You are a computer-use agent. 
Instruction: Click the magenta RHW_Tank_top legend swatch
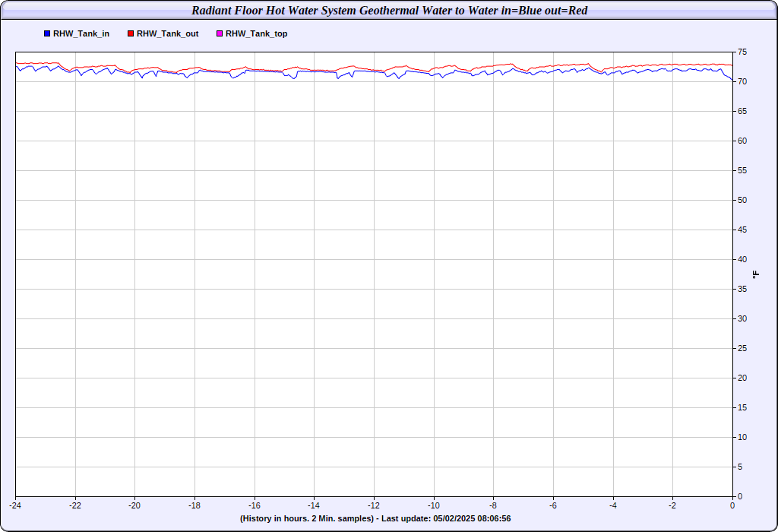click(x=220, y=33)
